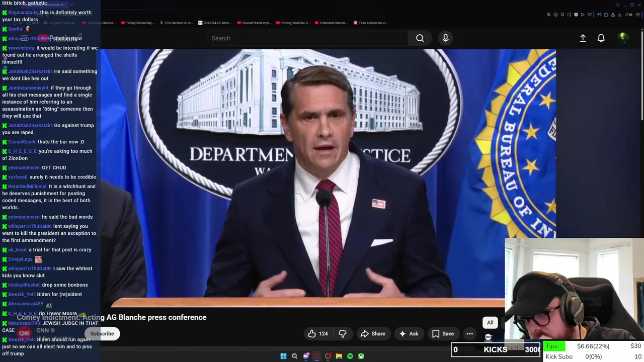Click chat username vvvvvictoria
This screenshot has height=362, width=644.
pos(21,48)
